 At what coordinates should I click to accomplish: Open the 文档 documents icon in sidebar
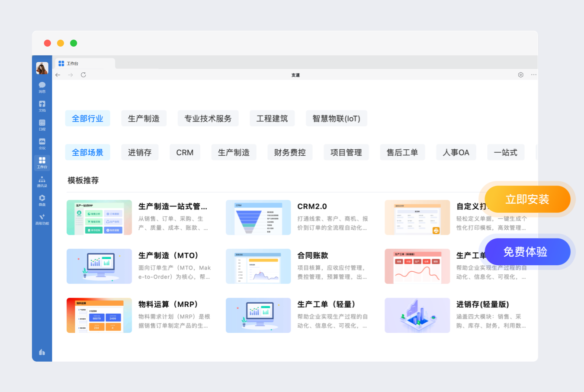[x=42, y=106]
